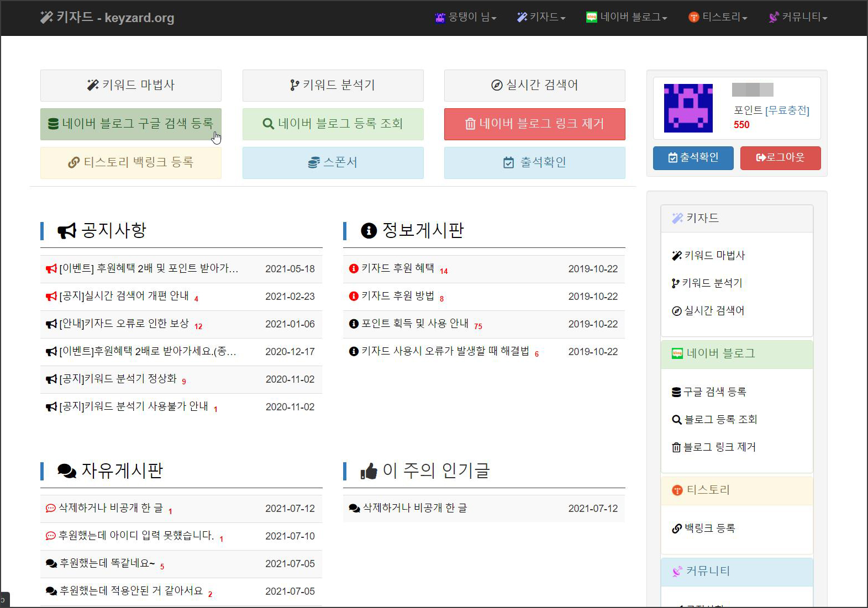The image size is (868, 608).
Task: Open the 뭉탱이 님 user dropdown
Action: click(466, 18)
